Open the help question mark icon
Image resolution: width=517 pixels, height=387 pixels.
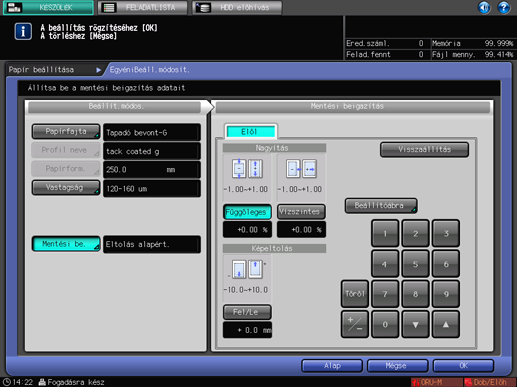[503, 7]
